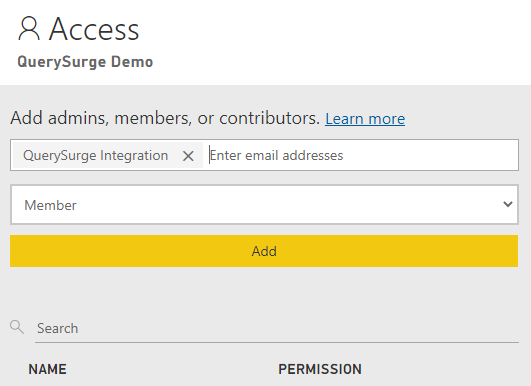
Task: Click the QuerySurge Demo workspace name
Action: click(85, 62)
